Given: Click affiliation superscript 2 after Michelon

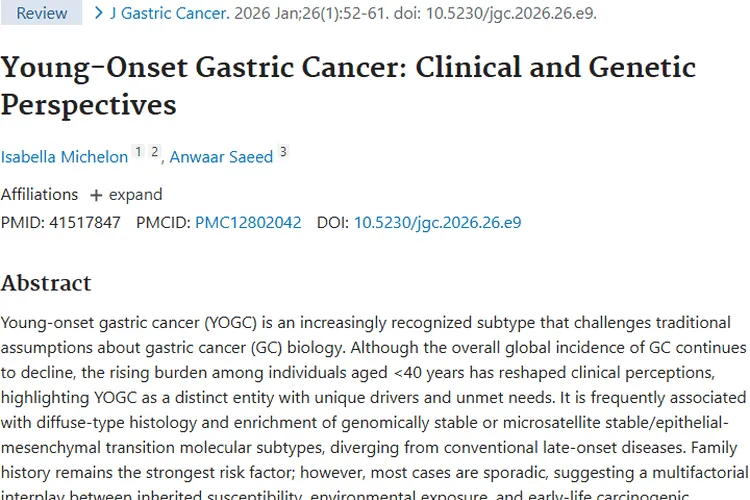Looking at the screenshot, I should 154,152.
